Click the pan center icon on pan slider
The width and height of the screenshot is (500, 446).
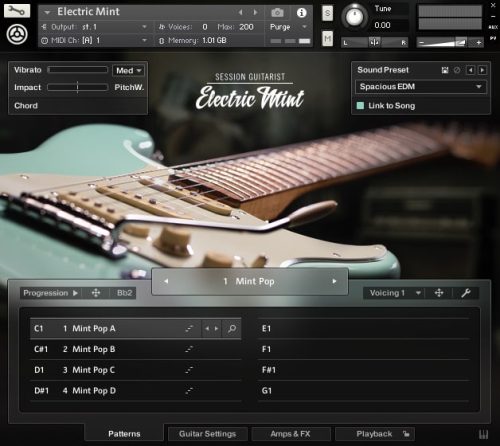tap(374, 42)
